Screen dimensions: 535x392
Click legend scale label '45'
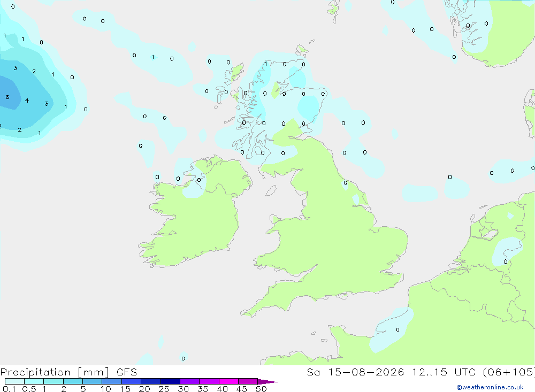242,389
